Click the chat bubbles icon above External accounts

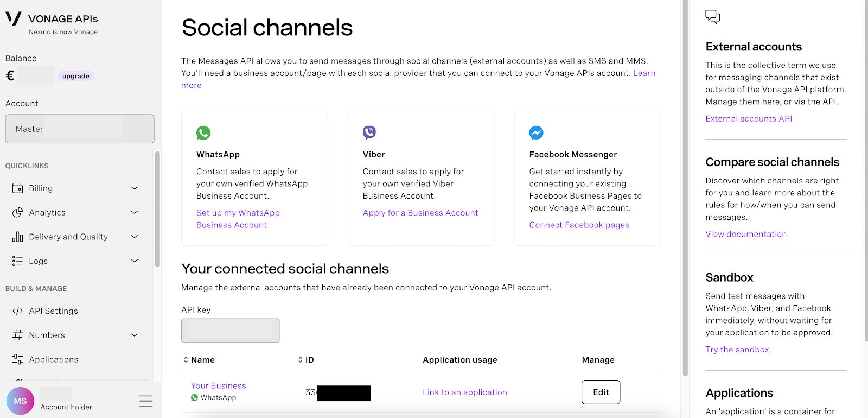713,17
